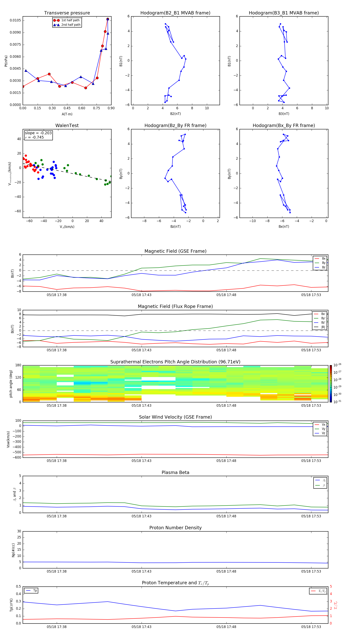Click 'Proton Temperature and Te/Tp' title
Screen dimensions: 351x644
pos(175,583)
